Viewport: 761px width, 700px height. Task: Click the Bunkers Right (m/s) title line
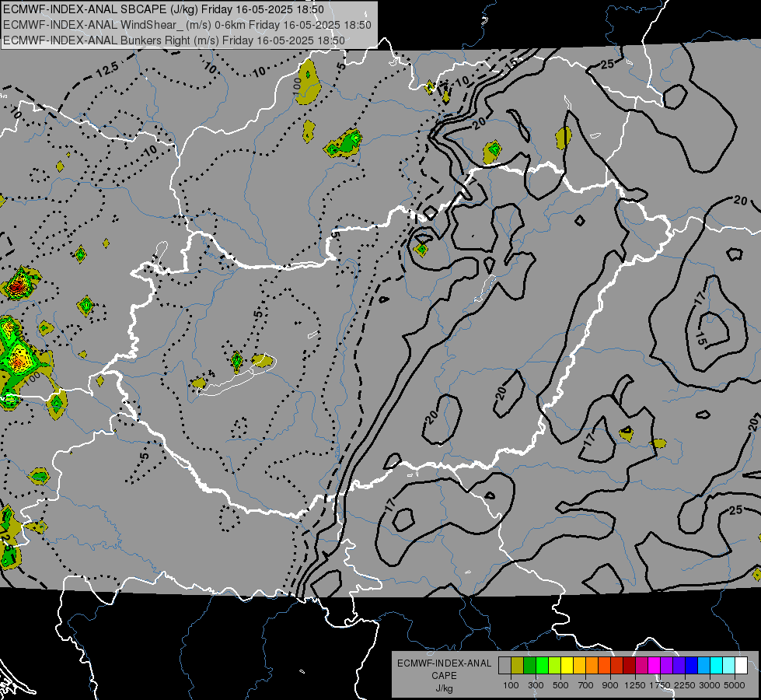(x=174, y=40)
